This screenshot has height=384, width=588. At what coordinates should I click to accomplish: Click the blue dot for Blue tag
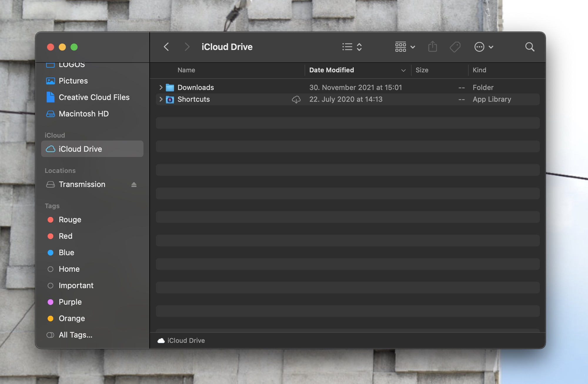(51, 253)
